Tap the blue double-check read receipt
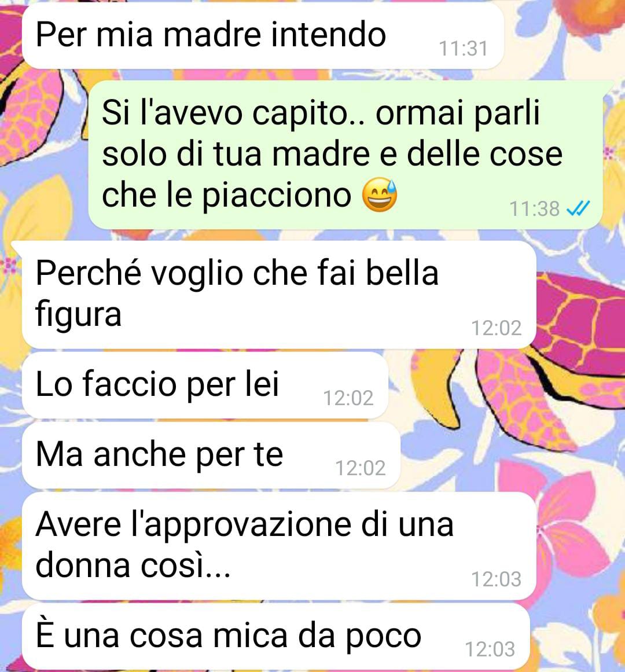 578,209
